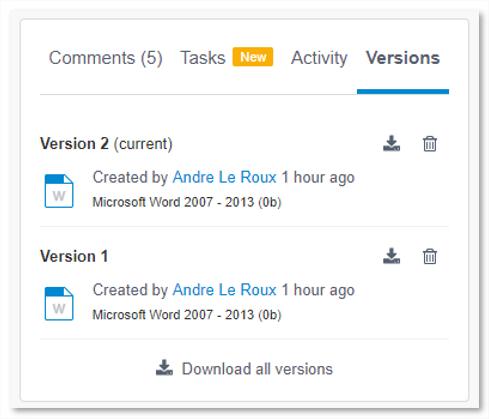The height and width of the screenshot is (419, 489).
Task: Click Microsoft Word 2007 - 2013 text in Version 1
Action: tap(173, 315)
